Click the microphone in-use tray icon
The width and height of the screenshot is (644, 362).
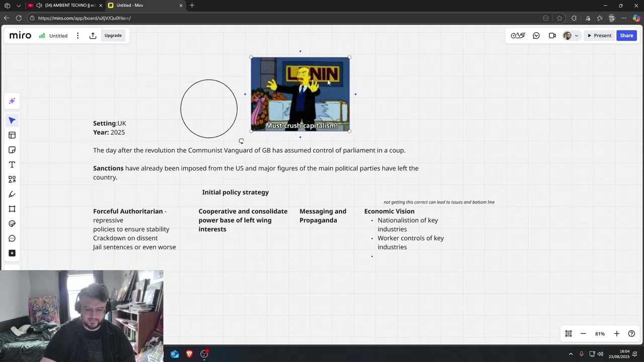(582, 354)
